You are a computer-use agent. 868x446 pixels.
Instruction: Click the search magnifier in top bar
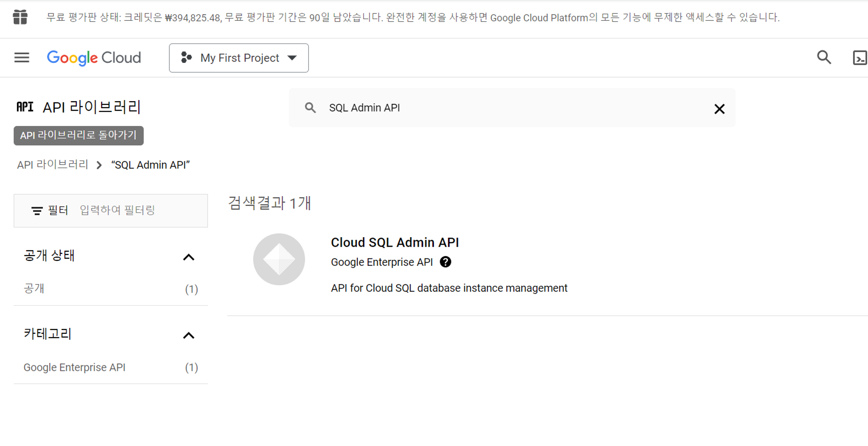(x=824, y=57)
